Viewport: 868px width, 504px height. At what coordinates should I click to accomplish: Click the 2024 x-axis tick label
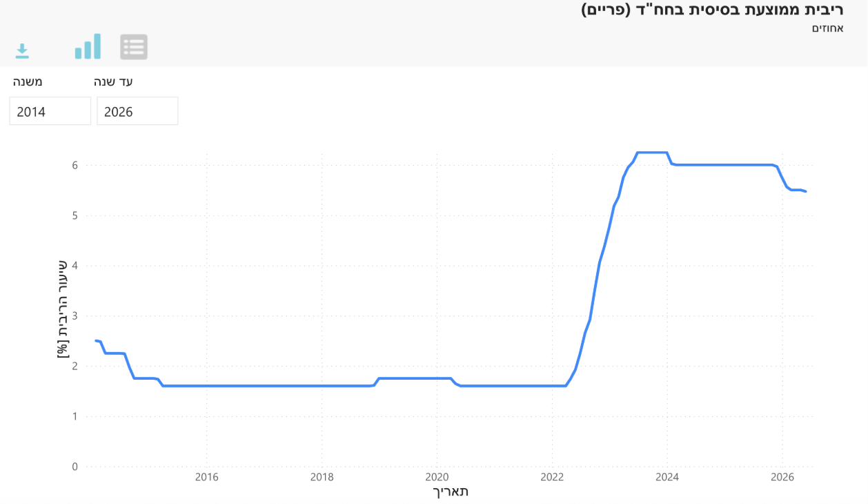pos(667,477)
